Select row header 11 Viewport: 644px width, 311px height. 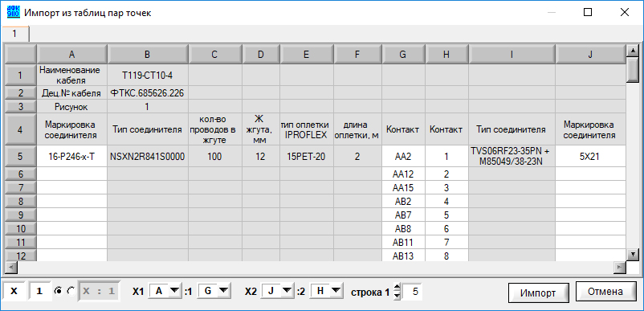click(x=21, y=242)
